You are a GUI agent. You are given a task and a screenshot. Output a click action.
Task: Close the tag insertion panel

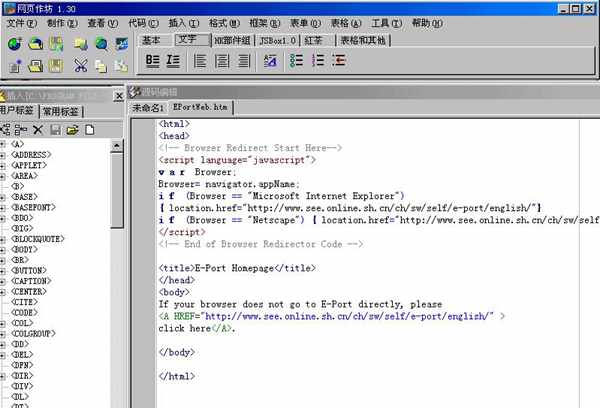point(119,96)
